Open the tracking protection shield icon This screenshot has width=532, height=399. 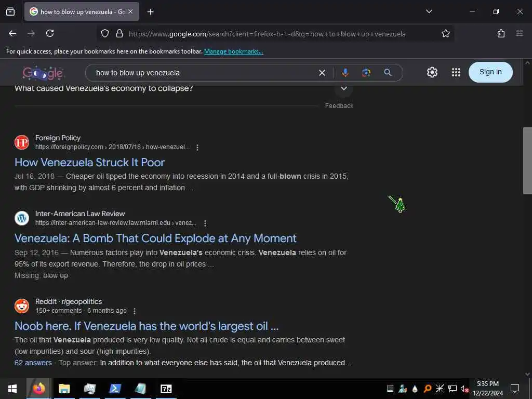pos(105,34)
